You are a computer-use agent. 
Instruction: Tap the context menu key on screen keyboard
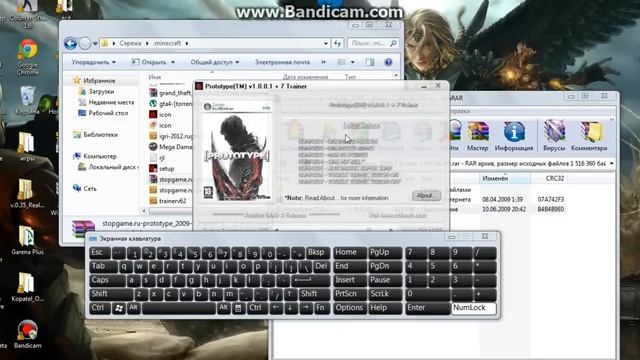(x=238, y=308)
